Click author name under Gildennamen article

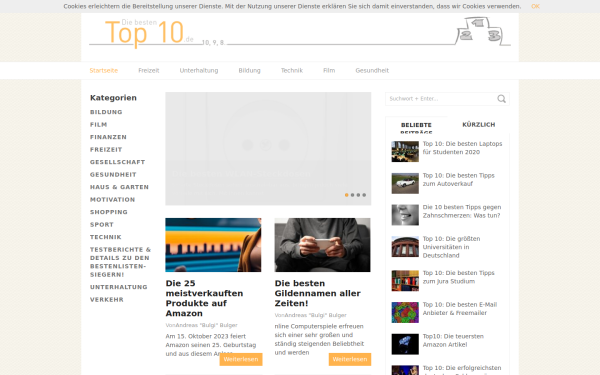tap(315, 315)
